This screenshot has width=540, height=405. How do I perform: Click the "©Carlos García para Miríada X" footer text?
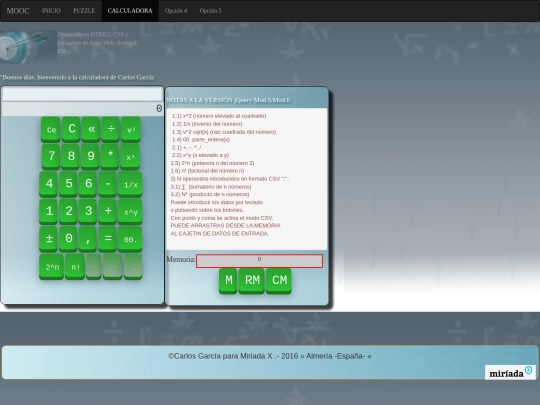coord(270,356)
